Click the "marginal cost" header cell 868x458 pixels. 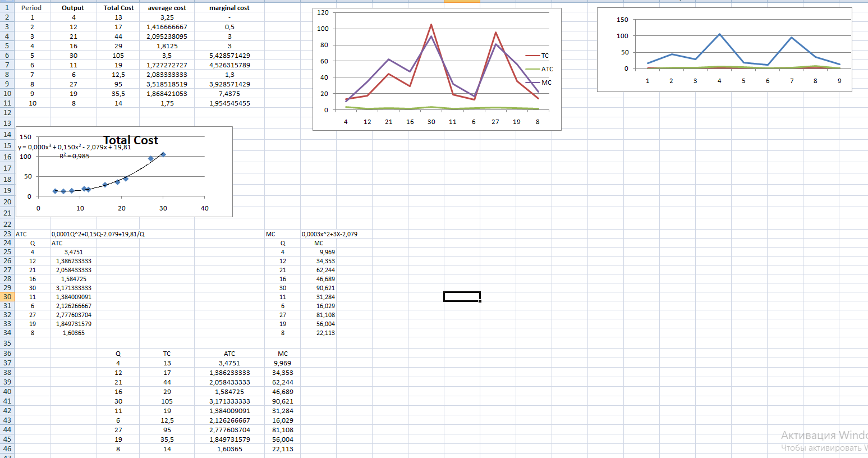229,8
